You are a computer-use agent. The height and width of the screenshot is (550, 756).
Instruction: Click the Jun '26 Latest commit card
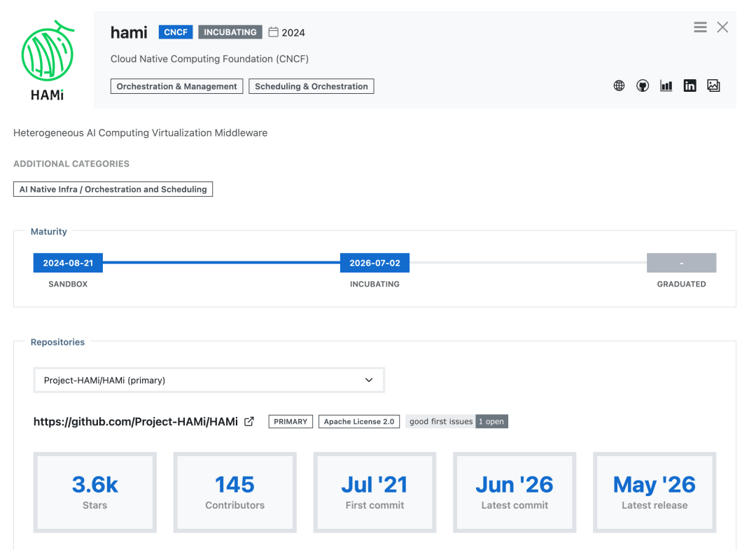pyautogui.click(x=514, y=493)
